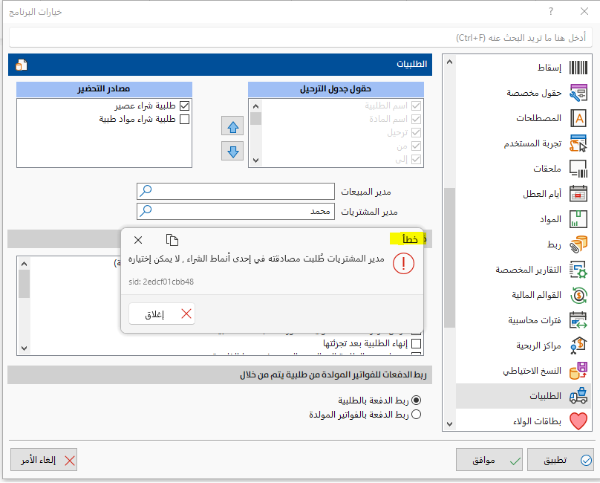Open the النسخ الاحتياطي icon
The width and height of the screenshot is (600, 483).
578,371
